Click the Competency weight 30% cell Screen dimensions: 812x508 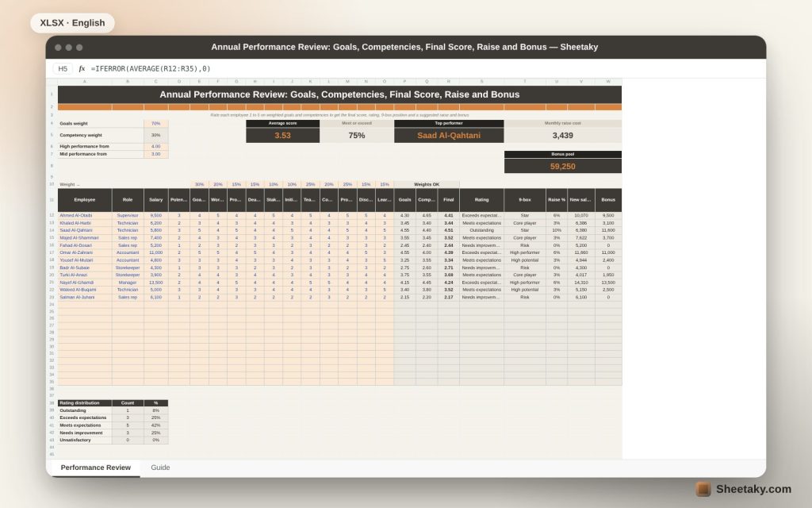[x=156, y=135]
